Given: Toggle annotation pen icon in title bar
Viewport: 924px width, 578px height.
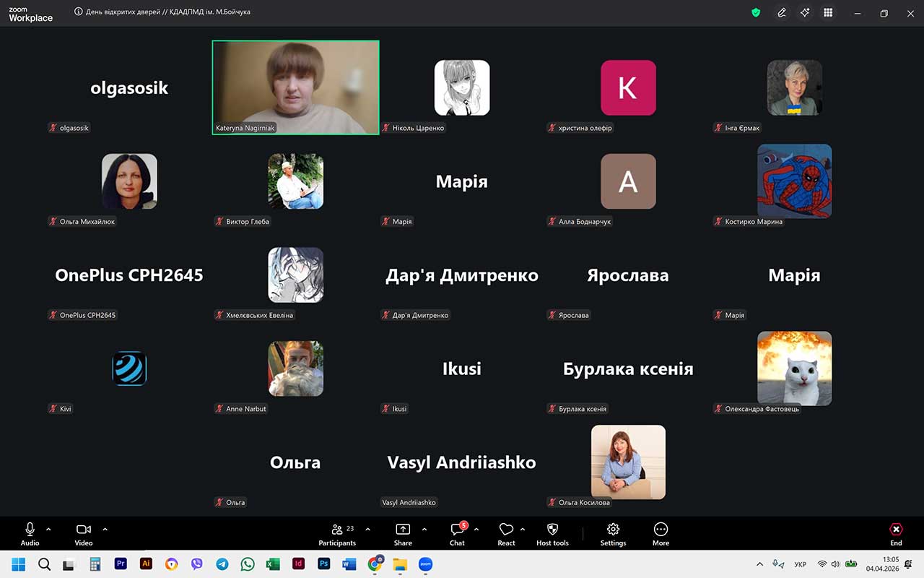Looking at the screenshot, I should point(781,13).
